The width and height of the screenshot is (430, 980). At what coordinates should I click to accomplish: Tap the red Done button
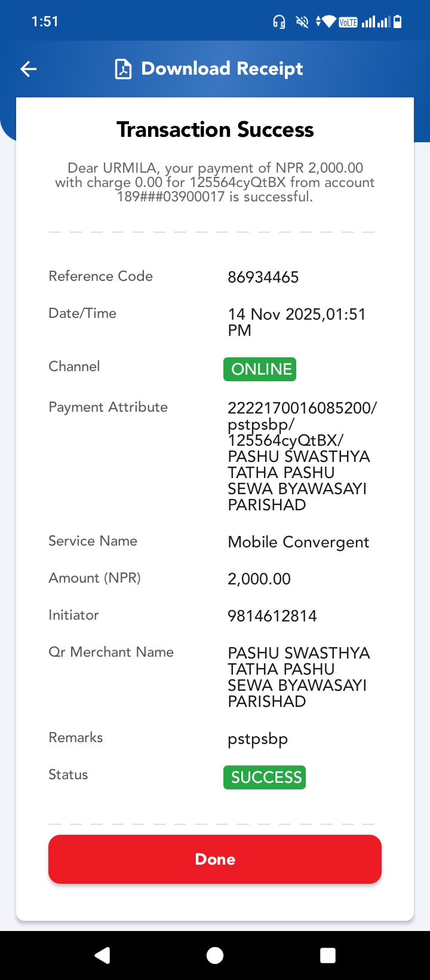tap(215, 859)
